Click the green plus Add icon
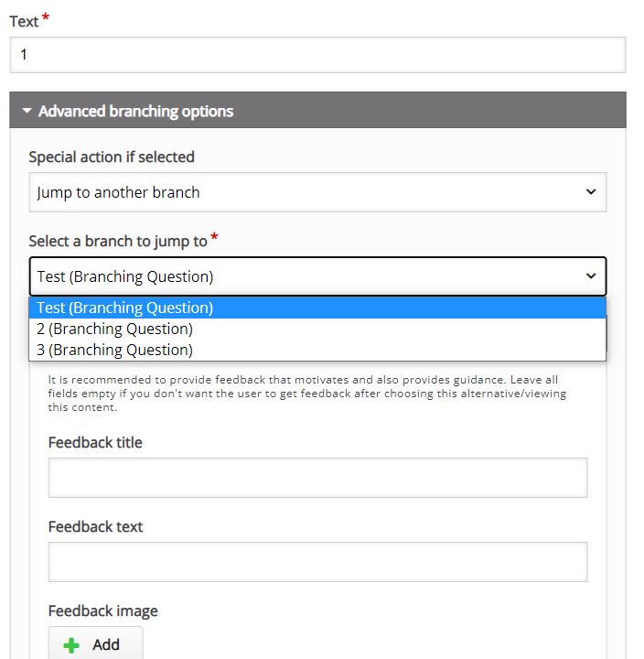 click(71, 645)
